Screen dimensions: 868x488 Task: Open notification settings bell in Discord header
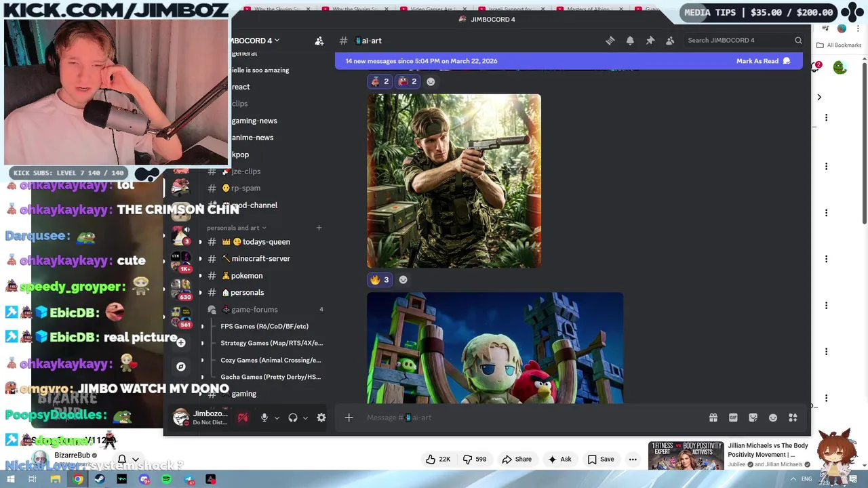pyautogui.click(x=630, y=41)
